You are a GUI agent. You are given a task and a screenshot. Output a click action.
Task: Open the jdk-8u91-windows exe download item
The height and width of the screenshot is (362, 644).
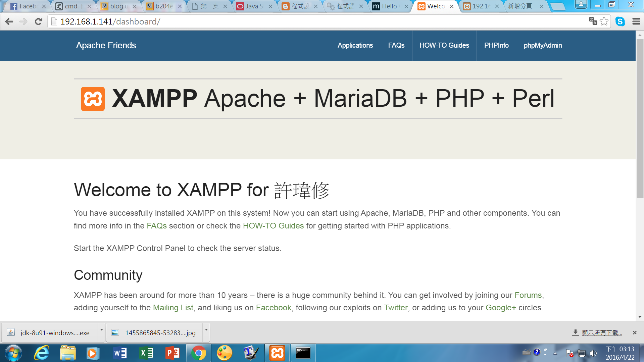[x=50, y=333]
